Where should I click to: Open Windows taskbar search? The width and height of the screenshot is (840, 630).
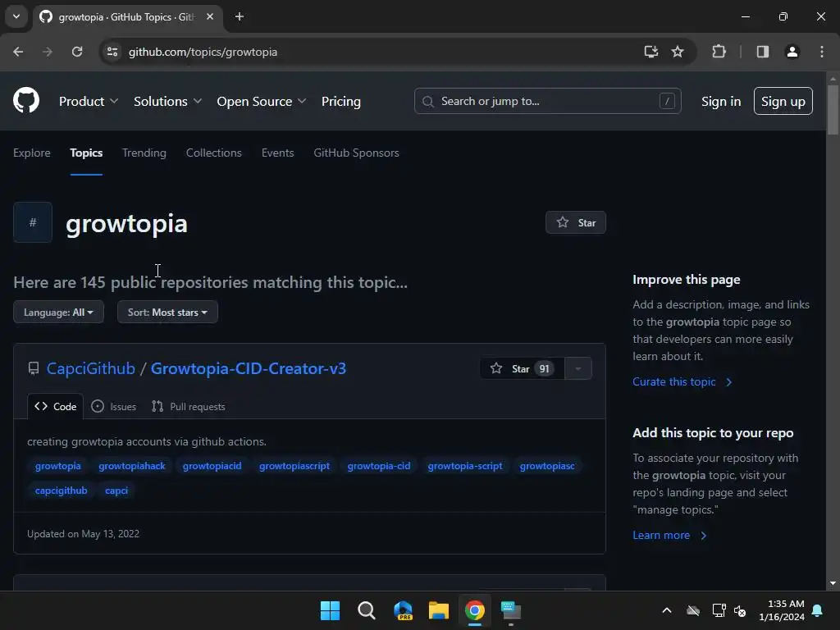367,610
